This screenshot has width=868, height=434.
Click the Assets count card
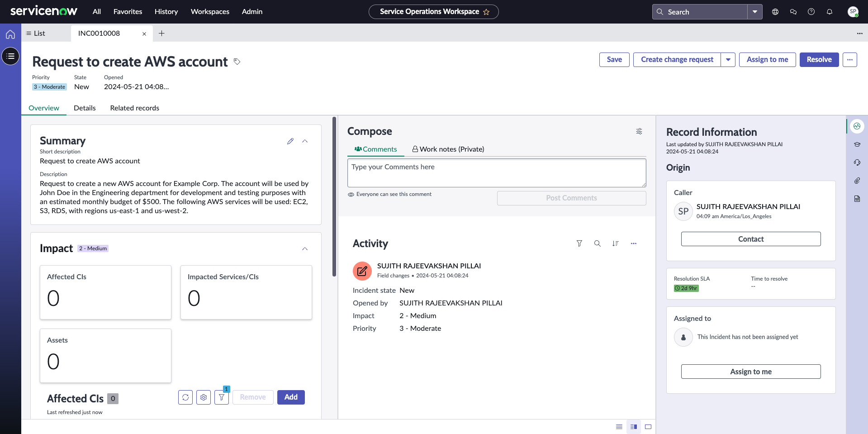(105, 356)
